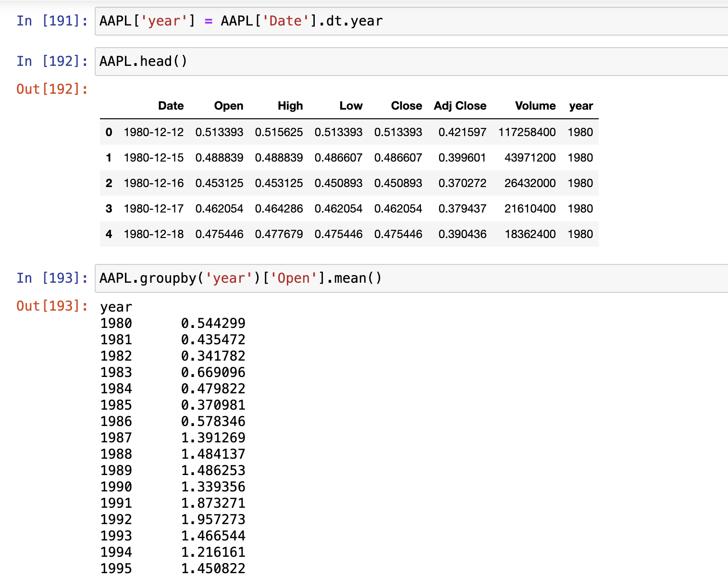
Task: Click the Close column header
Action: pyautogui.click(x=407, y=106)
